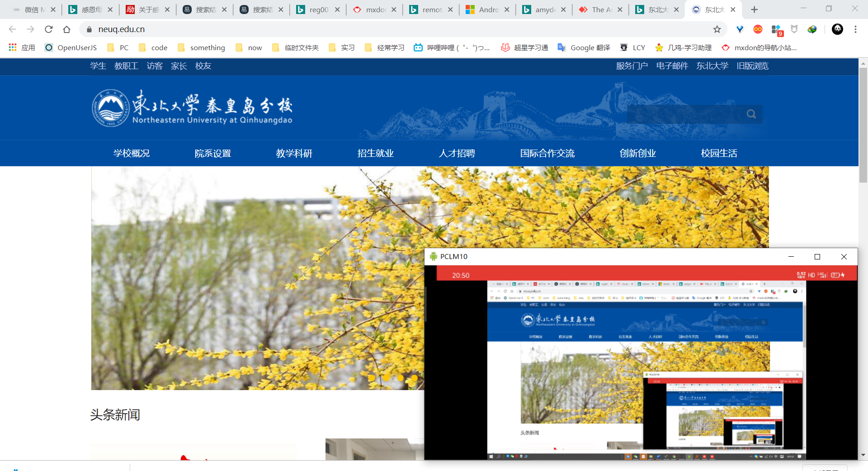Screen dimensions: 868x471
Task: Expand the 校园生活 navigation menu
Action: [x=719, y=153]
